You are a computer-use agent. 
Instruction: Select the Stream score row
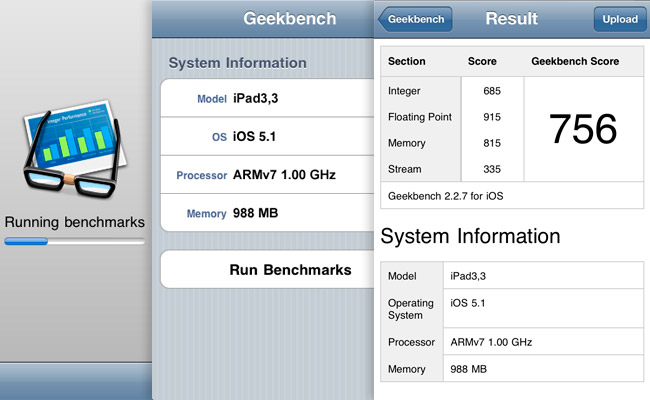tap(452, 169)
